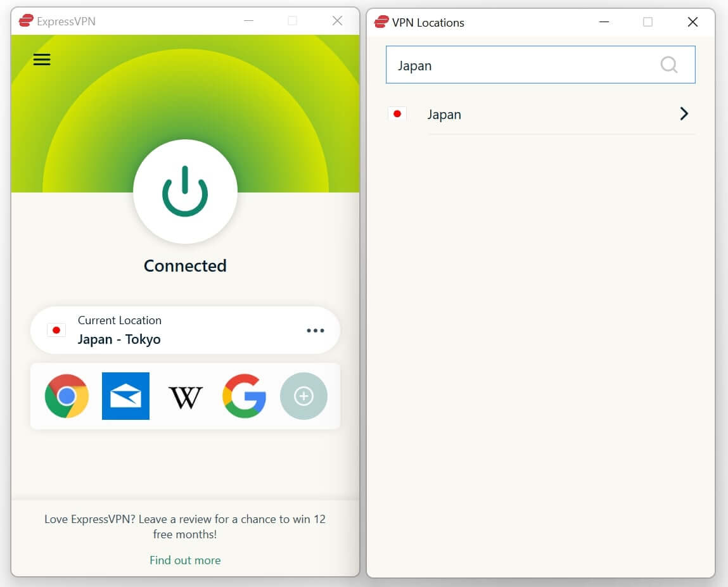Open Wikipedia from the shortcuts bar
This screenshot has width=728, height=587.
tap(185, 396)
